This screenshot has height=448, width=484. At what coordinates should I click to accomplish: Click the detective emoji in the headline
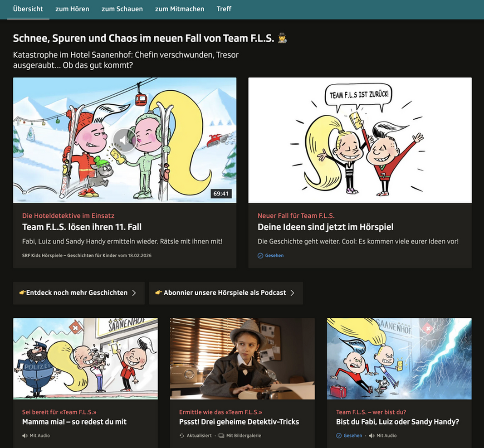[282, 38]
